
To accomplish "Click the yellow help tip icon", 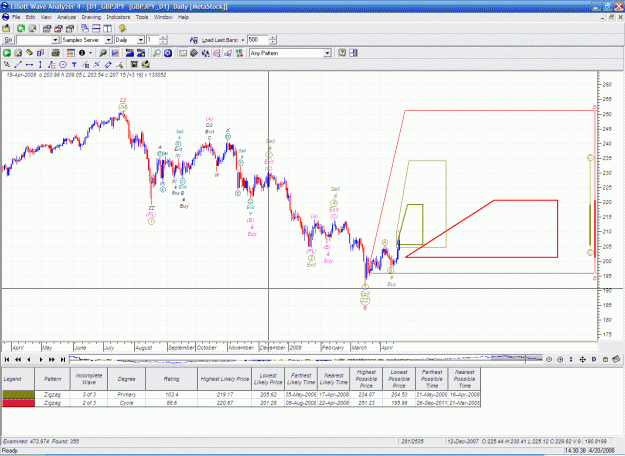I will coord(122,28).
